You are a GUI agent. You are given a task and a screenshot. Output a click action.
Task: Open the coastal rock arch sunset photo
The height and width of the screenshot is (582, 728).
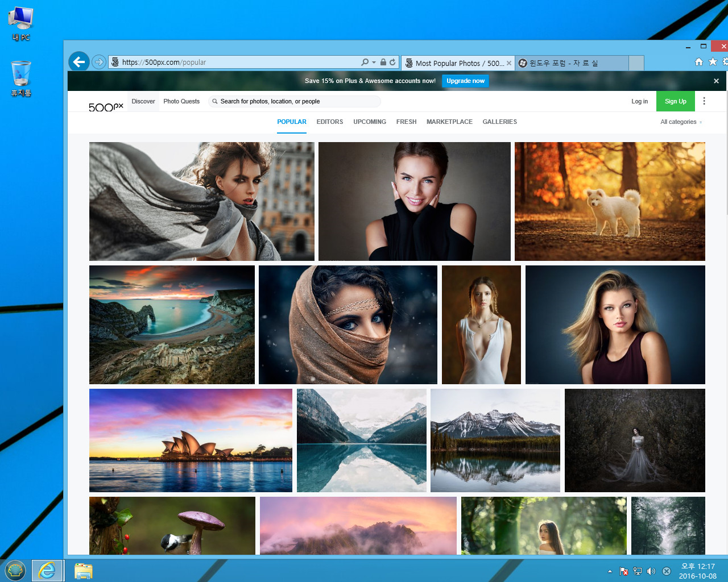[172, 325]
